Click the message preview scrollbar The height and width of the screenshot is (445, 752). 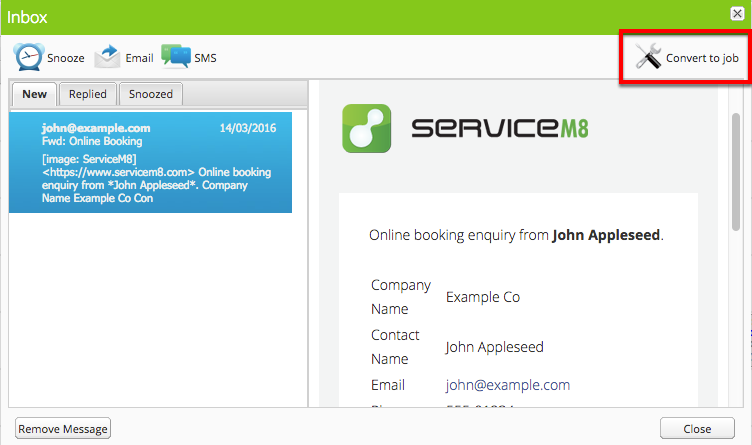(x=736, y=173)
